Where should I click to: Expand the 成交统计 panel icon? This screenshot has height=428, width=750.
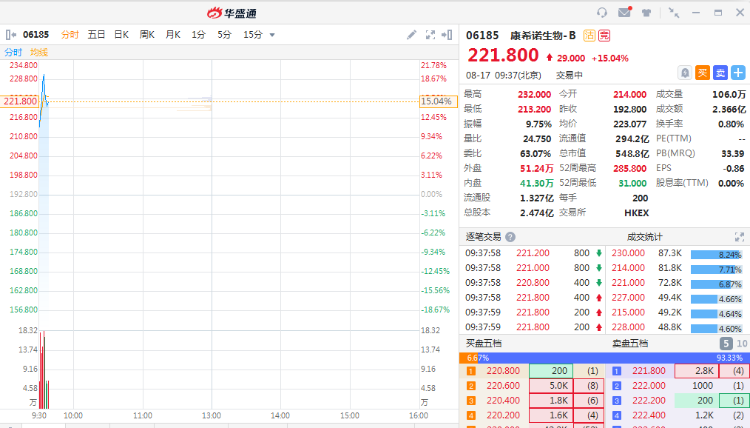(739, 237)
